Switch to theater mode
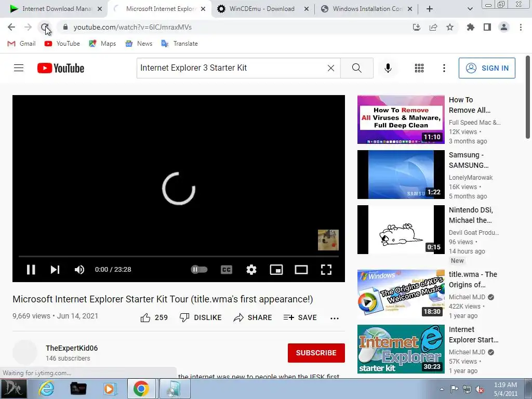Viewport: 532px width, 399px height. [301, 270]
